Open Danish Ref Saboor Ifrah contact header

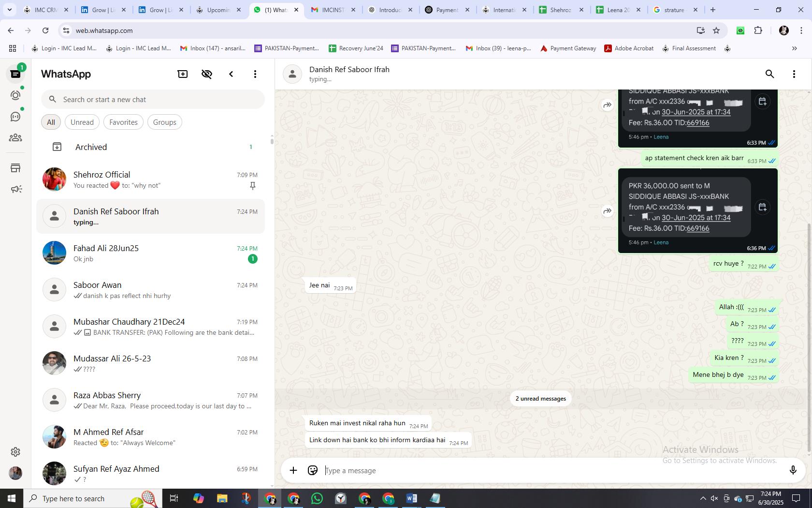[517, 74]
